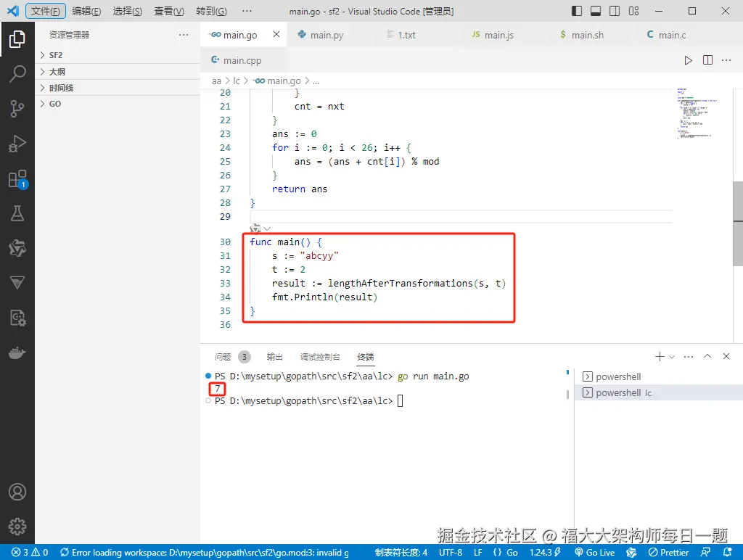Click the Prettier status item
The image size is (743, 560).
point(668,553)
